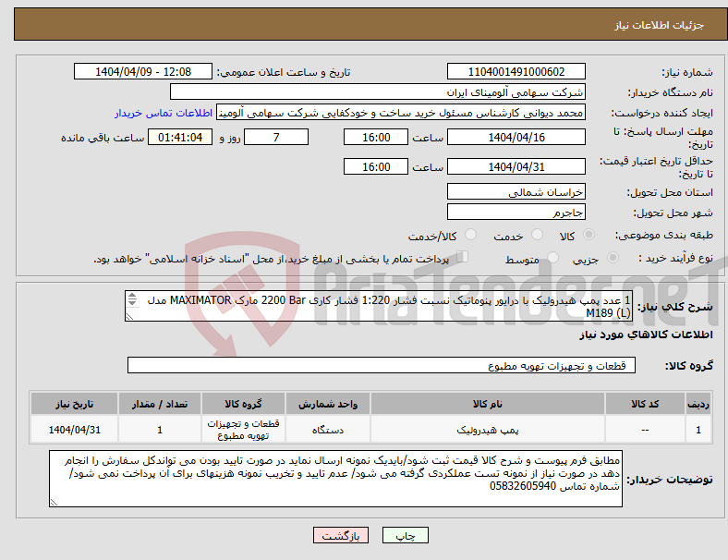
Task: Click the city field جاجرم
Action: [x=516, y=212]
